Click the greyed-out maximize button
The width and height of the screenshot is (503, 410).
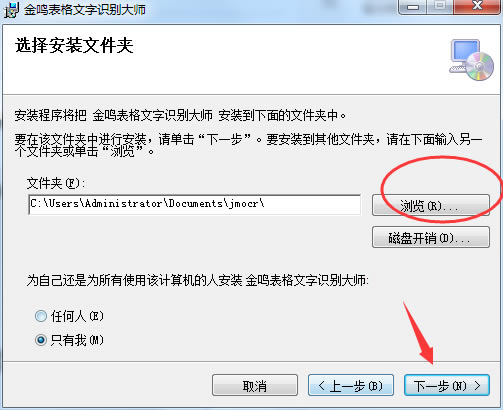(440, 7)
